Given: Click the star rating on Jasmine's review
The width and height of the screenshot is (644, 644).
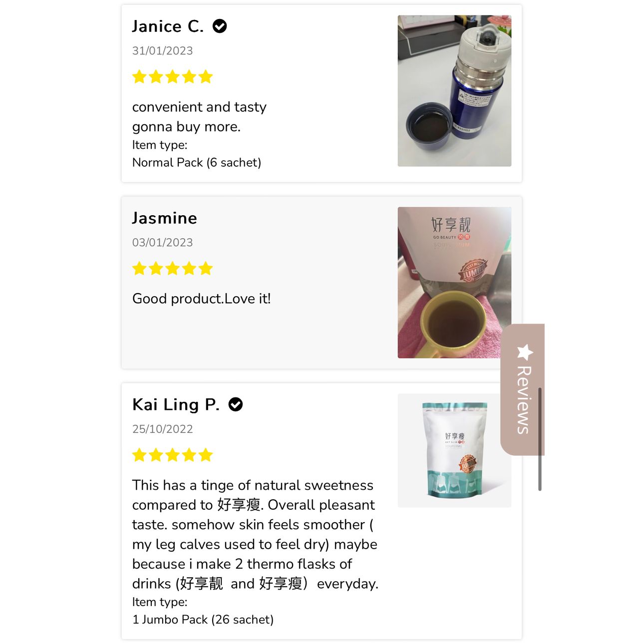Looking at the screenshot, I should 173,269.
